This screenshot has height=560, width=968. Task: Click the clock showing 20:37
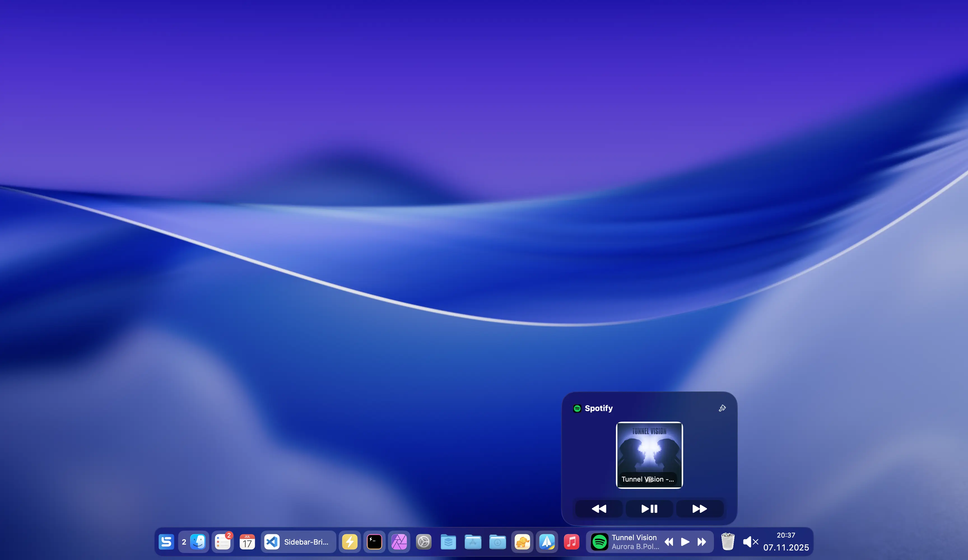[x=786, y=535]
